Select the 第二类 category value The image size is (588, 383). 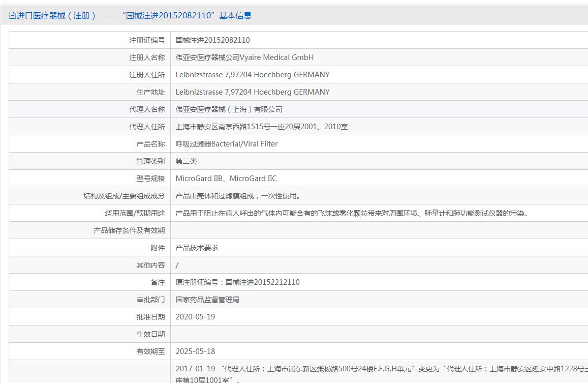pos(186,161)
